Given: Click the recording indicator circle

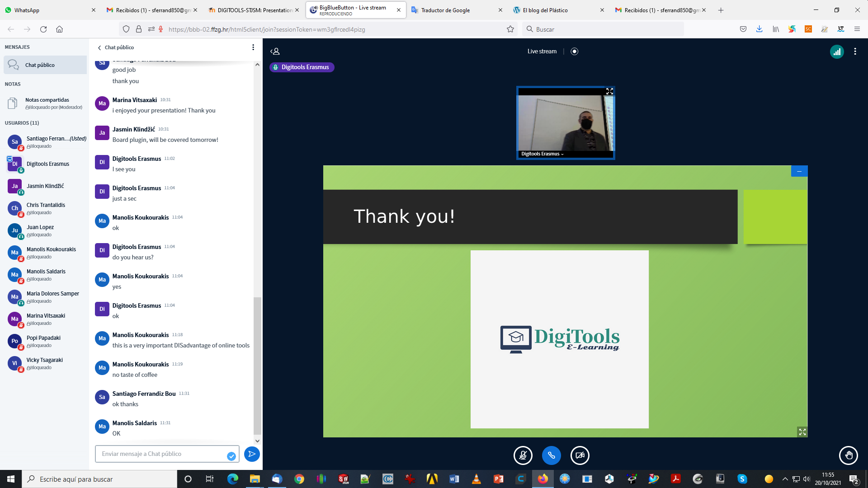Looking at the screenshot, I should (575, 52).
